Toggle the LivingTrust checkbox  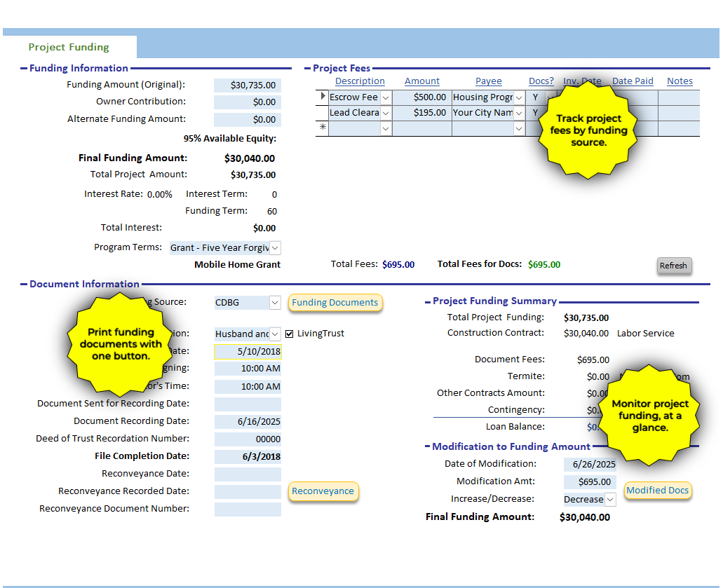tap(289, 334)
